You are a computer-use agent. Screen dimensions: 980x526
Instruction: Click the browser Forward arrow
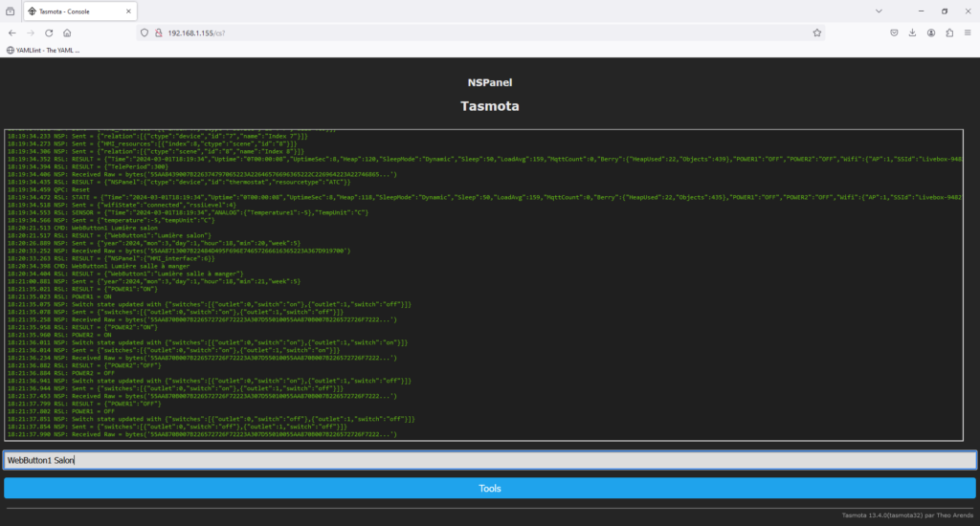pos(31,33)
